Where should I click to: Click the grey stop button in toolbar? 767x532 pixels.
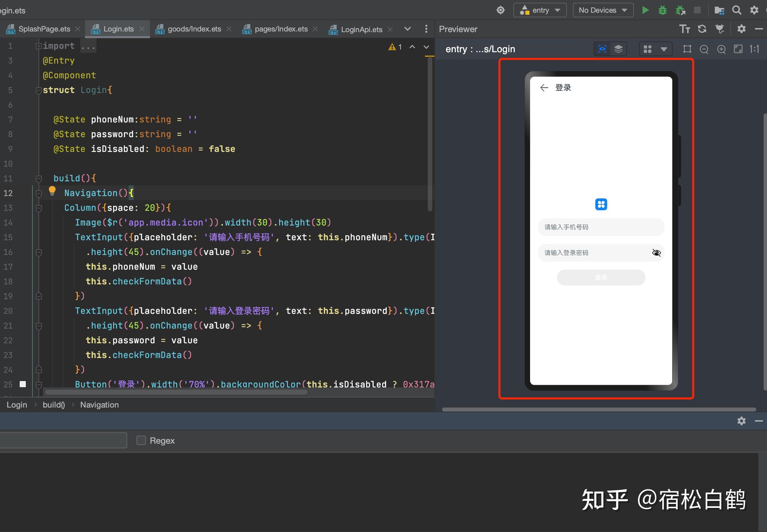[697, 10]
